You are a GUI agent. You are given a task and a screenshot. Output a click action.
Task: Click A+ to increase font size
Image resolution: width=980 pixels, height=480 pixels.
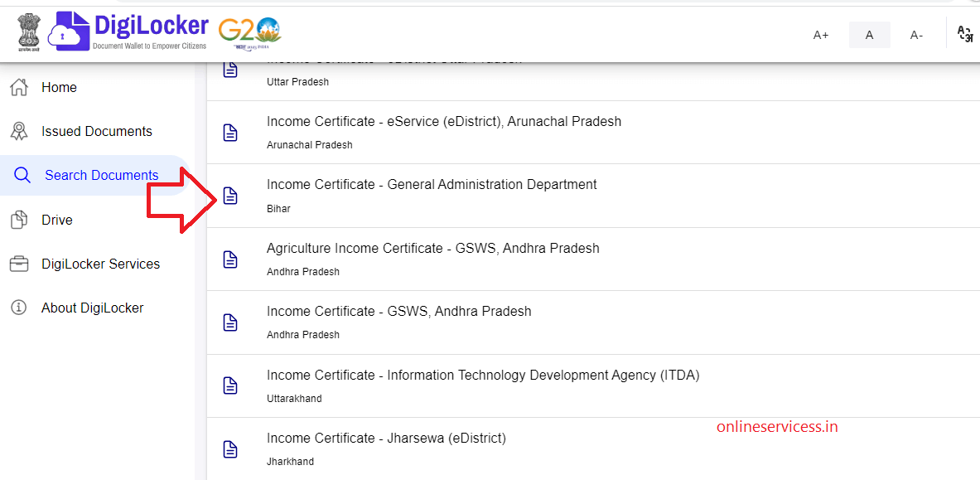820,35
